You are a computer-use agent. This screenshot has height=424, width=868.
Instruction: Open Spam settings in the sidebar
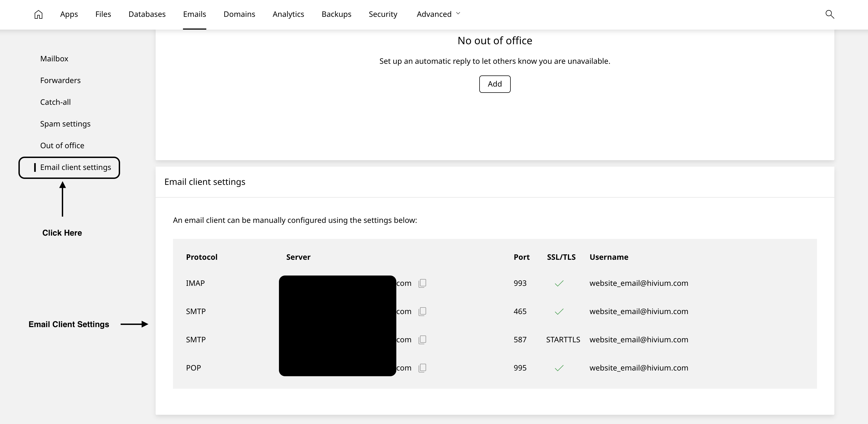[65, 124]
